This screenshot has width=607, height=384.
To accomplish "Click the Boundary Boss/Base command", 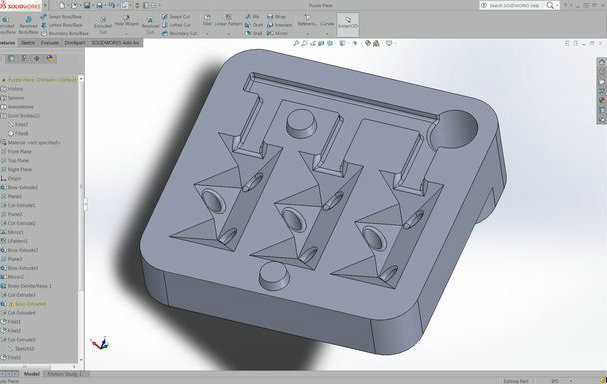I will click(x=64, y=33).
